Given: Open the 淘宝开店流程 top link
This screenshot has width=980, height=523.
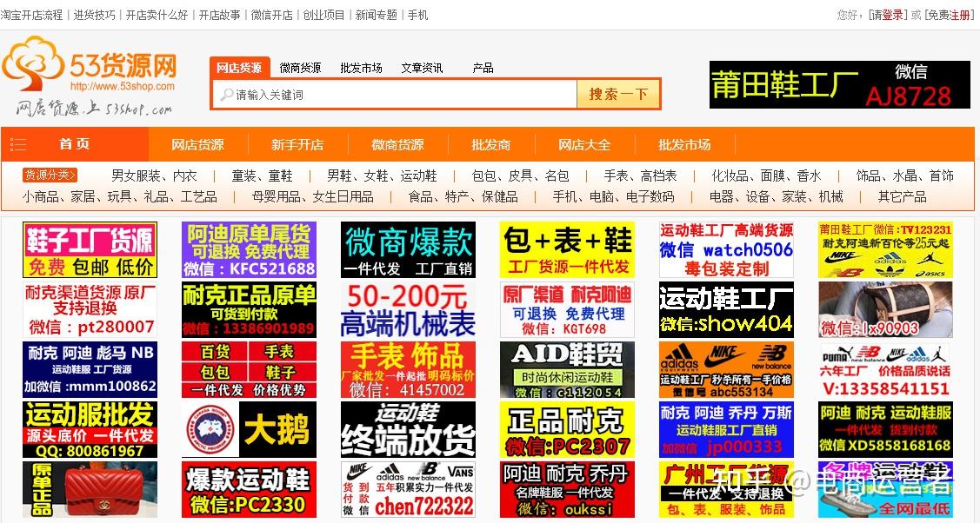Looking at the screenshot, I should tap(31, 15).
